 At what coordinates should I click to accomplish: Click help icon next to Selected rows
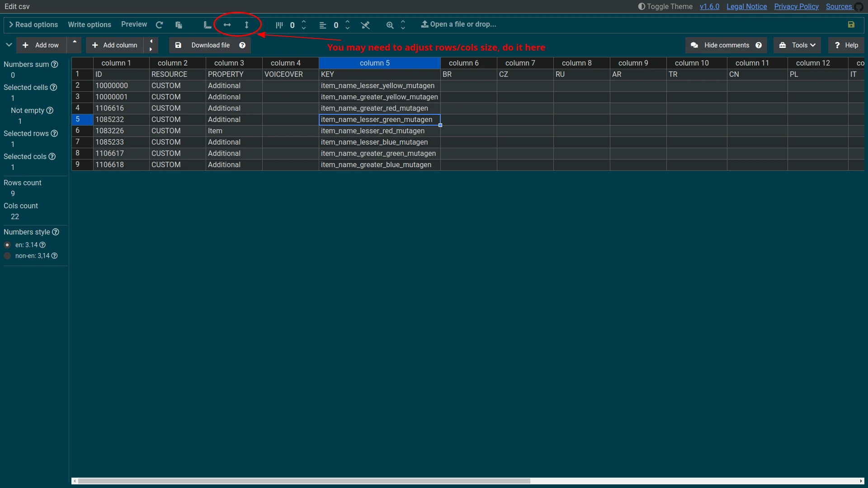coord(54,133)
